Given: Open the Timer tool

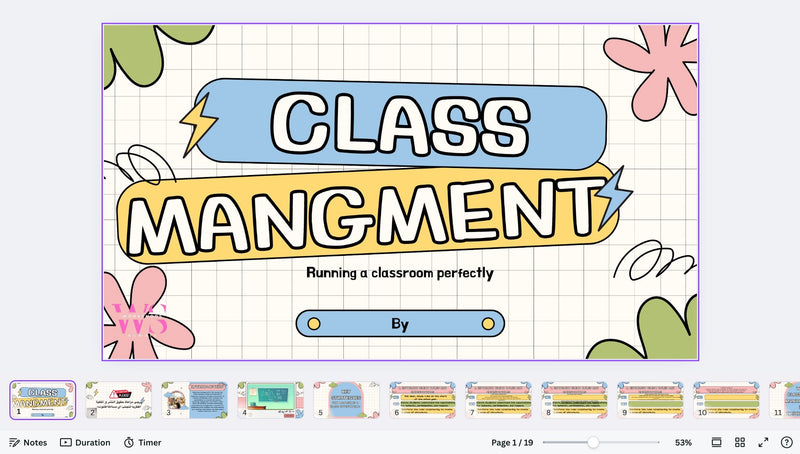Looking at the screenshot, I should pos(142,442).
